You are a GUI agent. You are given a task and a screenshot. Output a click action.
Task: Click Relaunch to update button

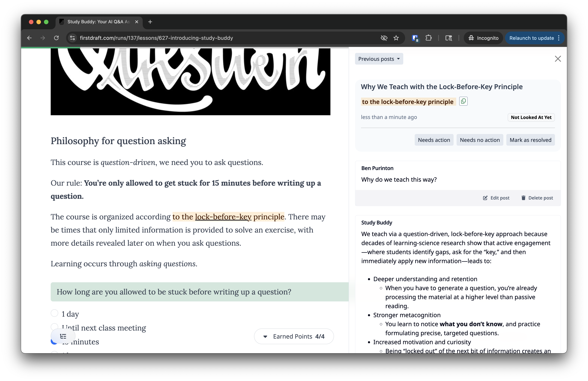pos(531,38)
